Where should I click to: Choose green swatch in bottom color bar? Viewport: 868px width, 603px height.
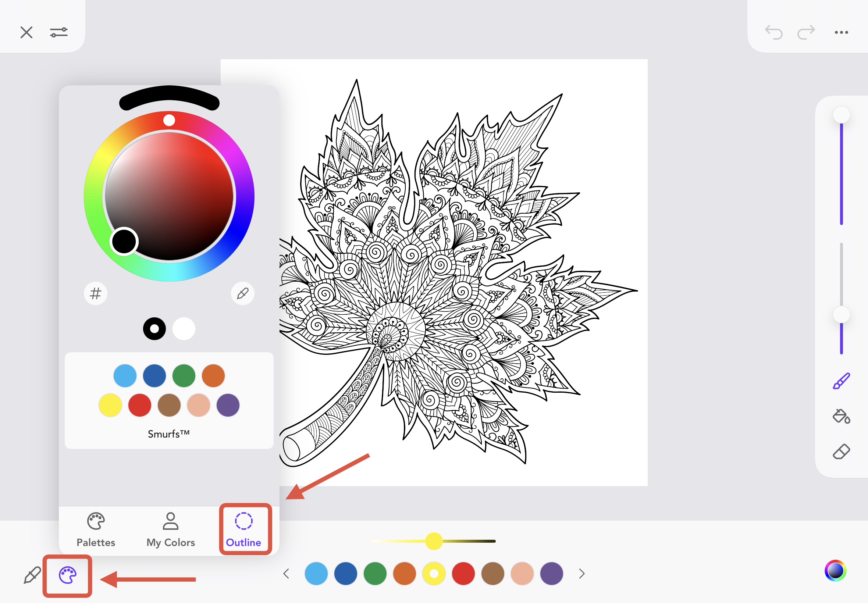pyautogui.click(x=375, y=574)
